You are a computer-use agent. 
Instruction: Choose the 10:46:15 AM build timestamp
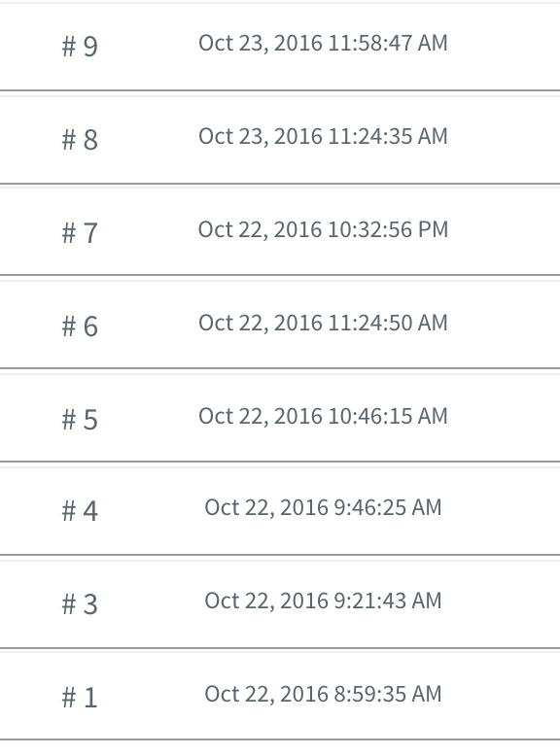click(x=323, y=416)
